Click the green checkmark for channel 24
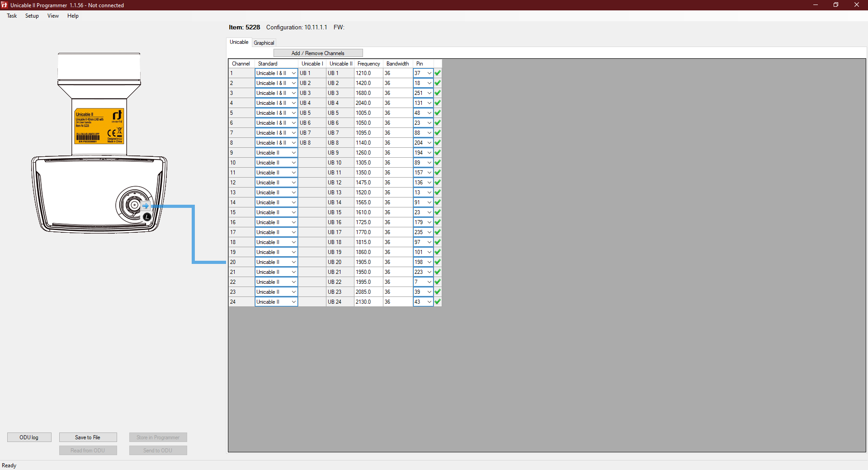The image size is (868, 470). 437,302
